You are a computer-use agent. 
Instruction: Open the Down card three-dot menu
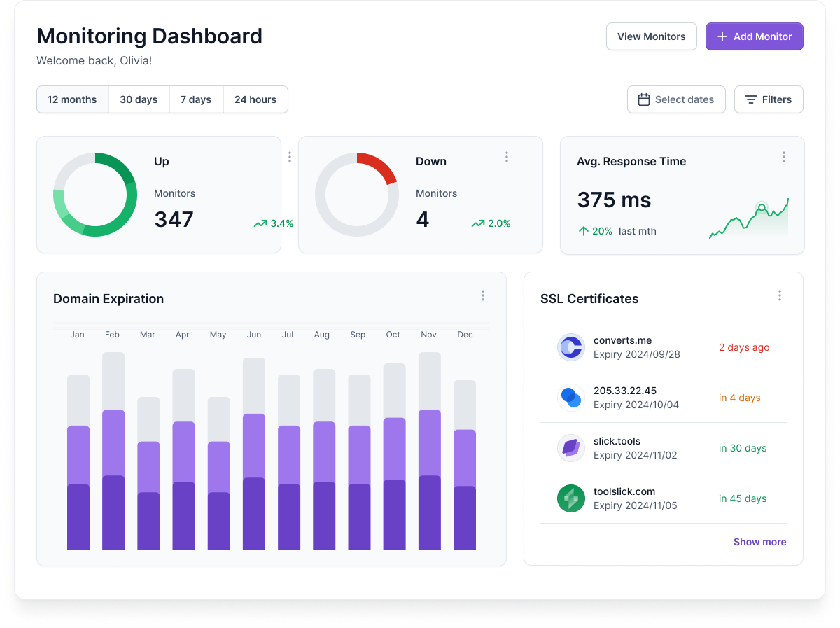[507, 157]
